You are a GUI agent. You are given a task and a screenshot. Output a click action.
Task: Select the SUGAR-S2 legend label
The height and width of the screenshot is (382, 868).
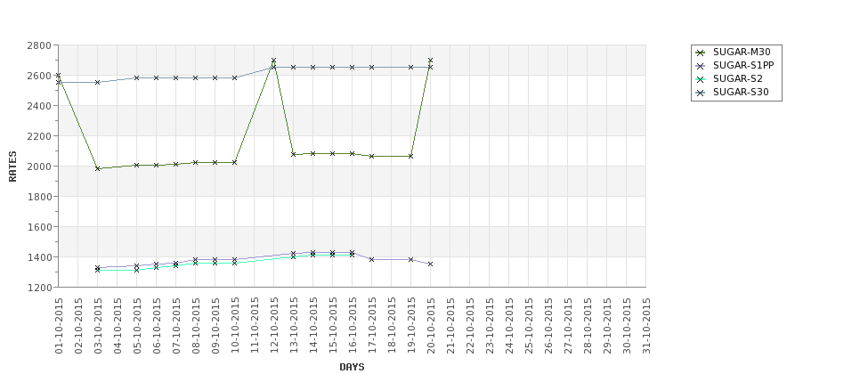[x=738, y=78]
